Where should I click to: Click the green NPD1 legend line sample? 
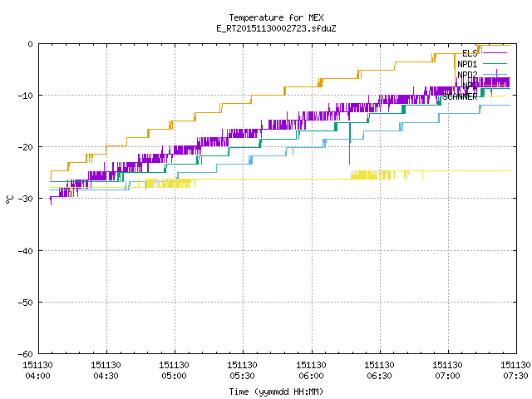click(495, 63)
